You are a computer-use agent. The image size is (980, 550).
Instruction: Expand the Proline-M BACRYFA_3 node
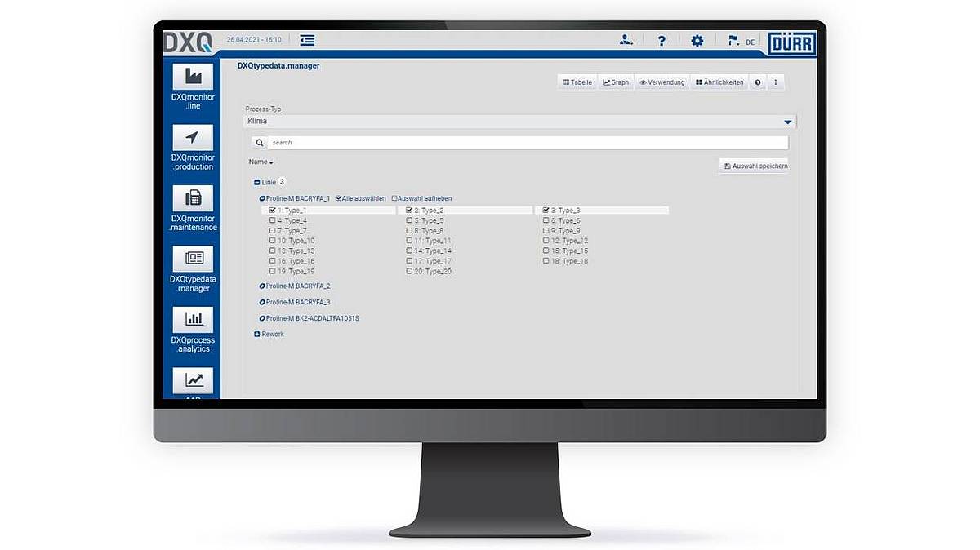262,302
